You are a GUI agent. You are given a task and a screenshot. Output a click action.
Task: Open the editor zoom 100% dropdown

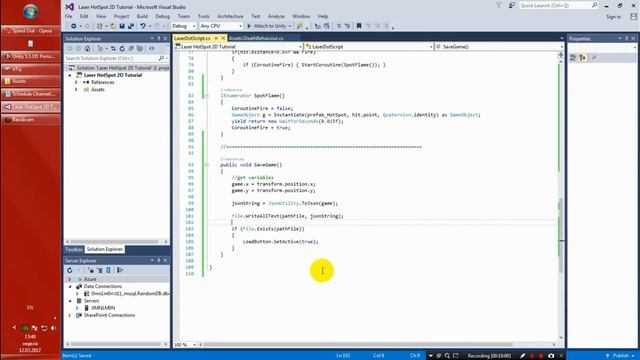pos(194,345)
